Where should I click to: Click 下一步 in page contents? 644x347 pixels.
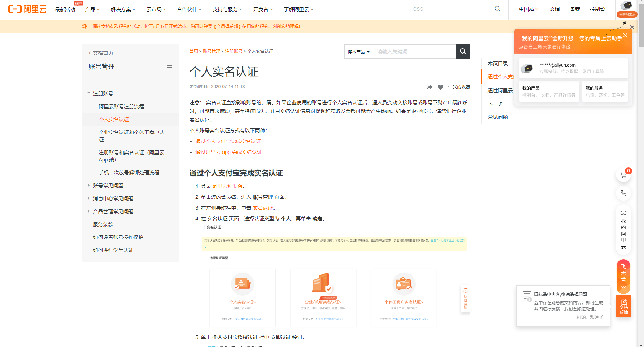click(495, 104)
